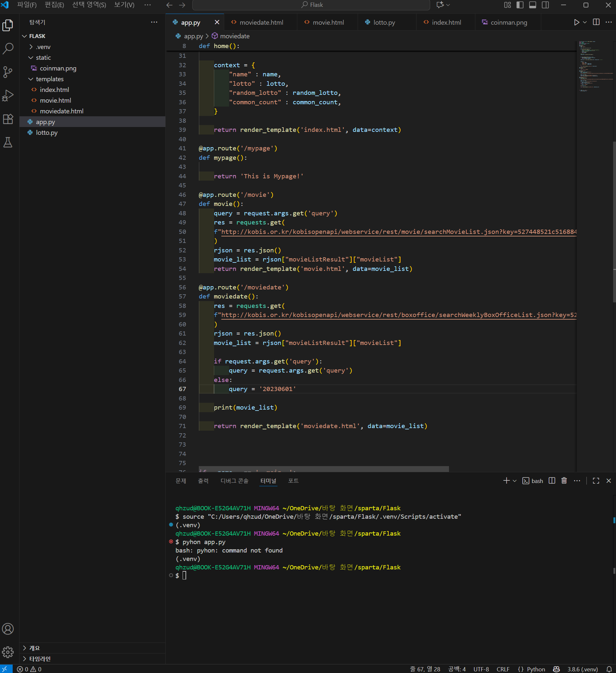Switch to the movie.html editor tab
The height and width of the screenshot is (673, 616).
(x=327, y=22)
